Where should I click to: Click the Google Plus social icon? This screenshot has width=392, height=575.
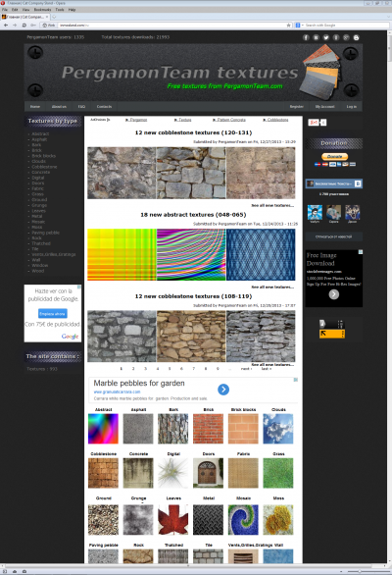[346, 37]
